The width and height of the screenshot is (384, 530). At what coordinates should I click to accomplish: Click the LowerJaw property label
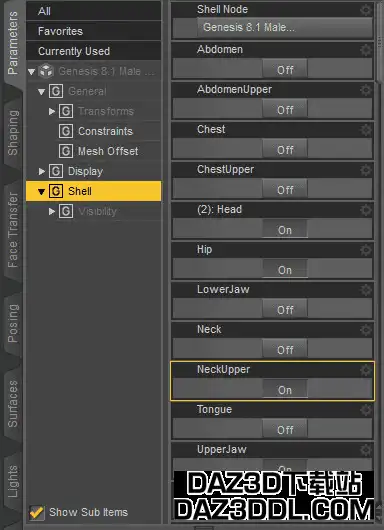[x=223, y=289]
